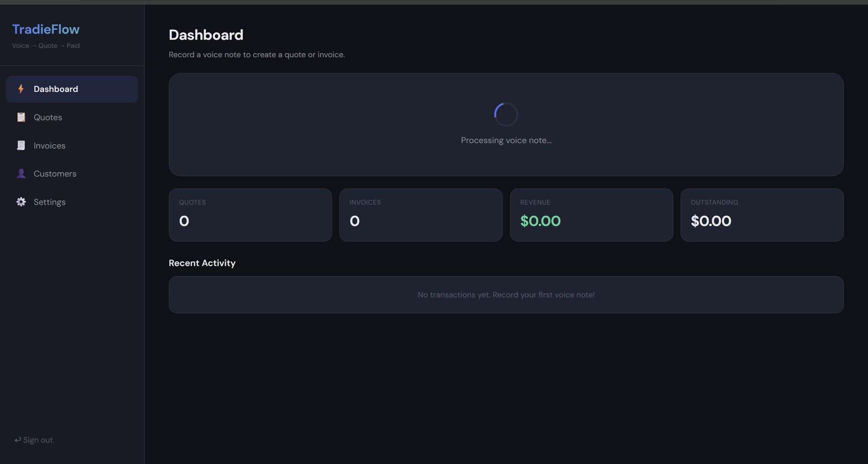The width and height of the screenshot is (868, 464).
Task: Sign out of TradieFlow
Action: click(x=34, y=440)
